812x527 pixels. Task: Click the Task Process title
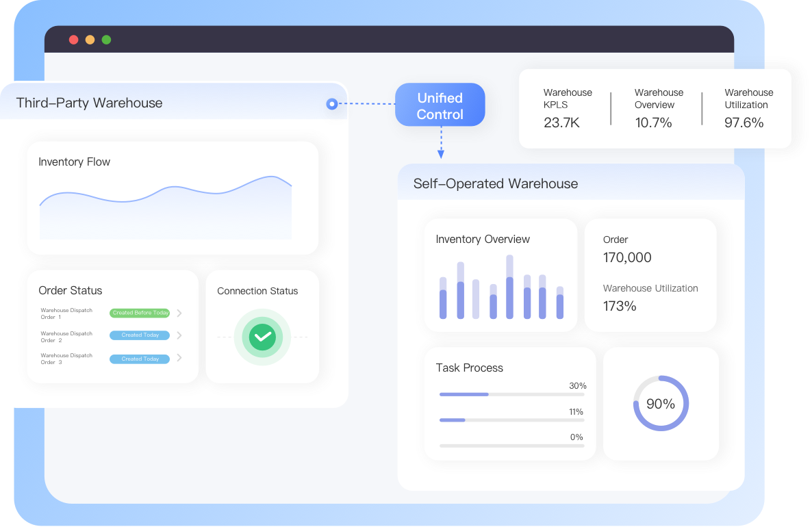click(x=469, y=368)
